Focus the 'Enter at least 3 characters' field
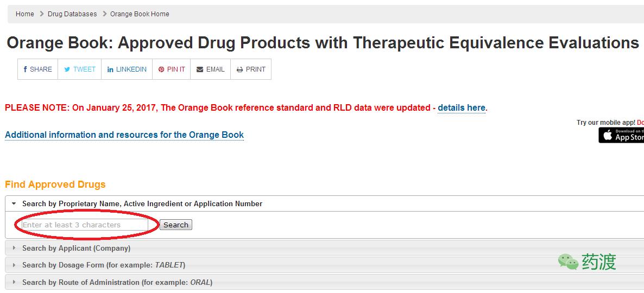 [85, 225]
